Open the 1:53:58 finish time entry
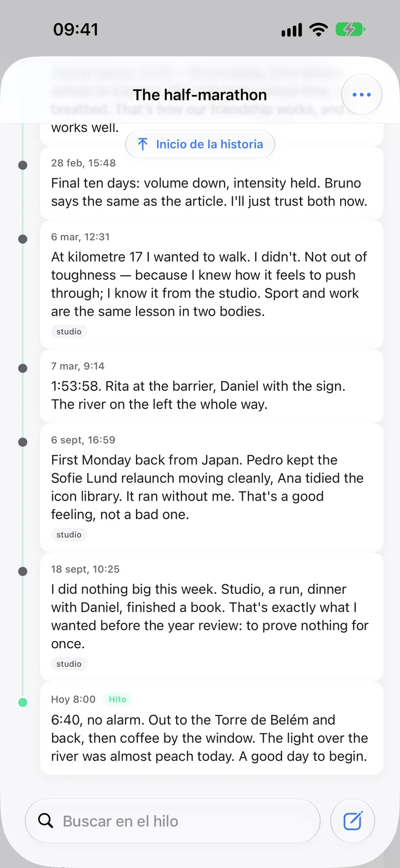Image resolution: width=400 pixels, height=868 pixels. tap(212, 386)
